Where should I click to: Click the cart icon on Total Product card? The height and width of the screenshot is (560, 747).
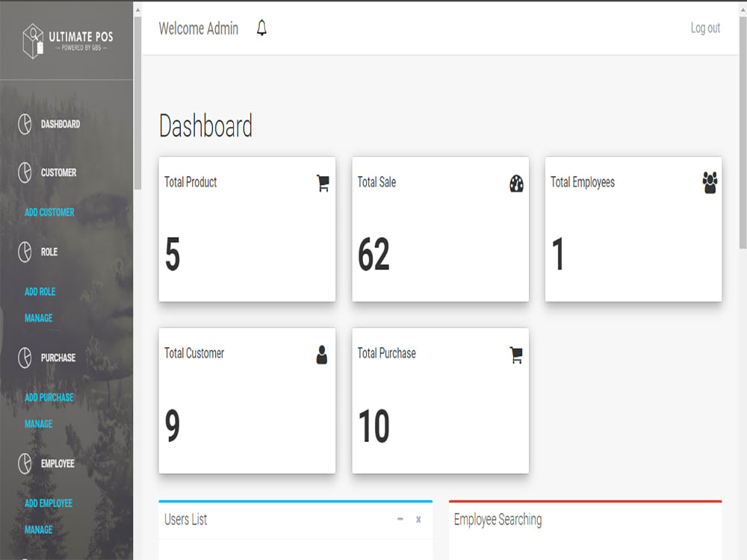click(x=323, y=184)
